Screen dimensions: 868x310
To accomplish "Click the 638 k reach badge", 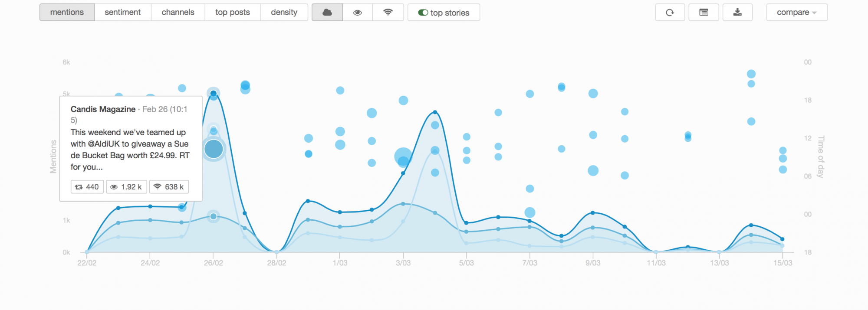I will coord(169,187).
